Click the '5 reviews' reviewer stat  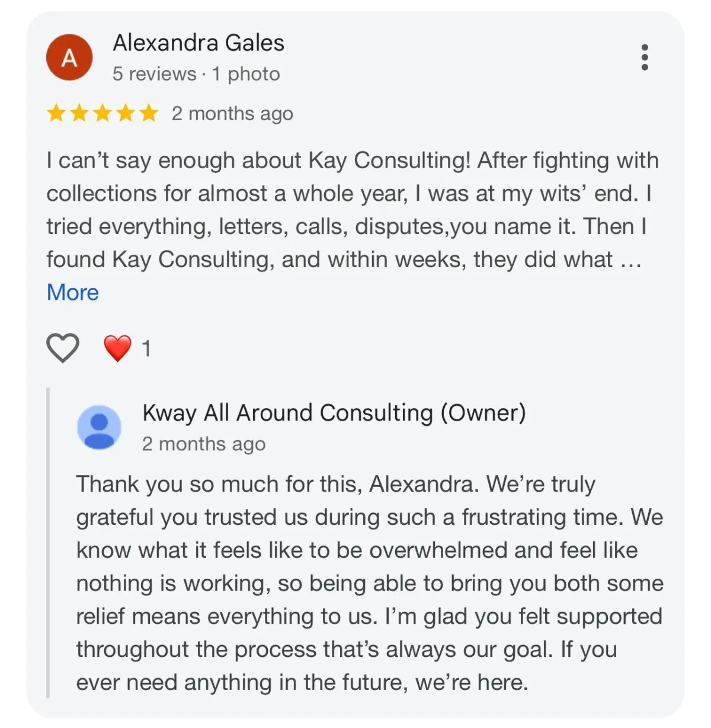point(154,74)
